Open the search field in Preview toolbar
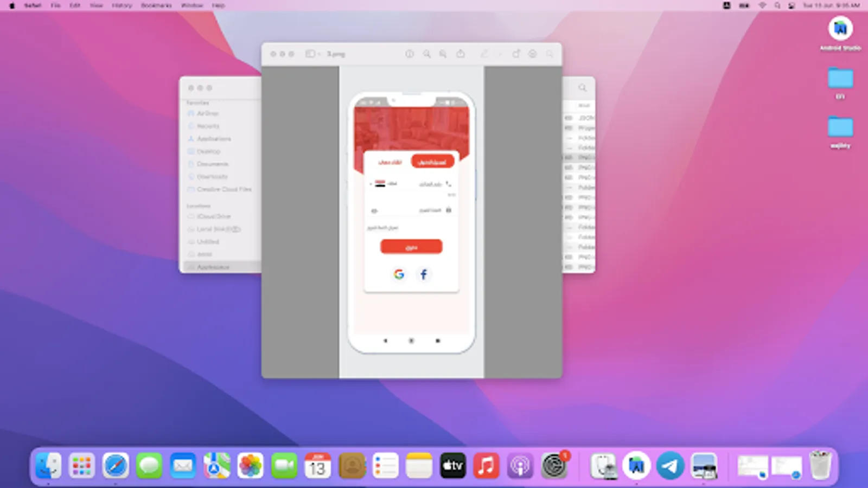Viewport: 868px width, 488px height. 550,54
